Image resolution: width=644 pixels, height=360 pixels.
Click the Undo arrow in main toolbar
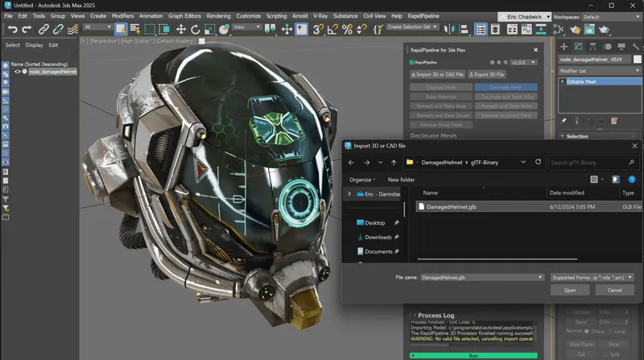tap(12, 29)
